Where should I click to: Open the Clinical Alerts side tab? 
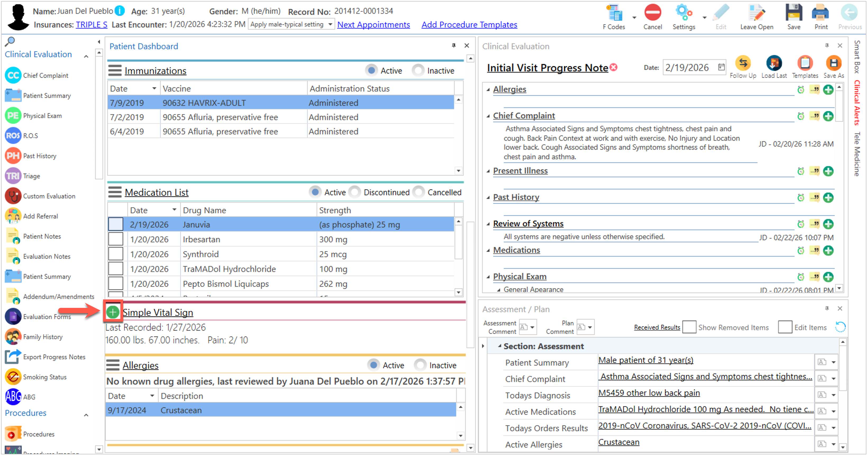857,103
